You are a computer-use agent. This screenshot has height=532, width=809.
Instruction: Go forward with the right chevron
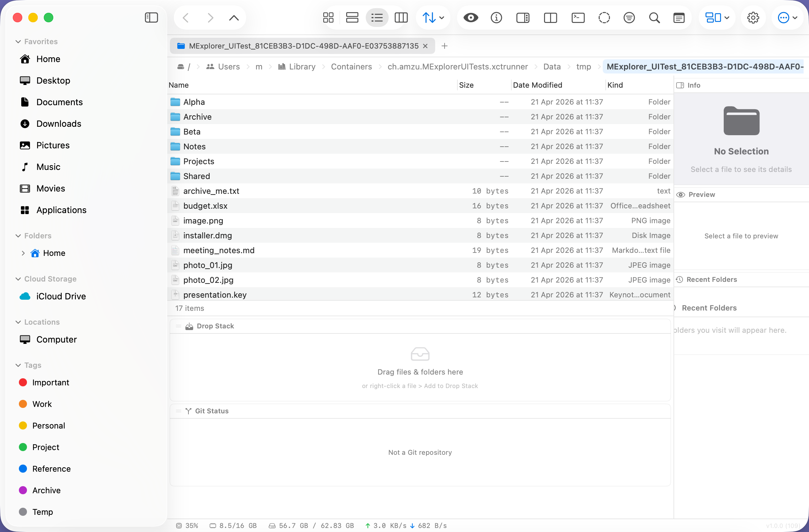point(210,18)
